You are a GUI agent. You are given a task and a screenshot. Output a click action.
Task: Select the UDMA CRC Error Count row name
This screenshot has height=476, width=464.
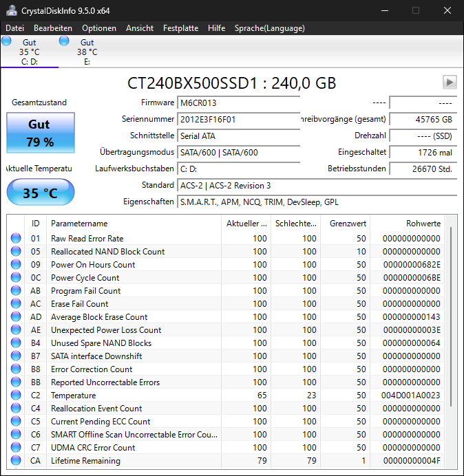(93, 448)
